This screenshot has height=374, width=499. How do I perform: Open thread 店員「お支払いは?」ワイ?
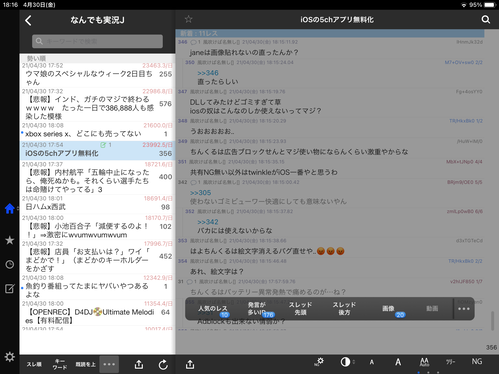tap(97, 257)
